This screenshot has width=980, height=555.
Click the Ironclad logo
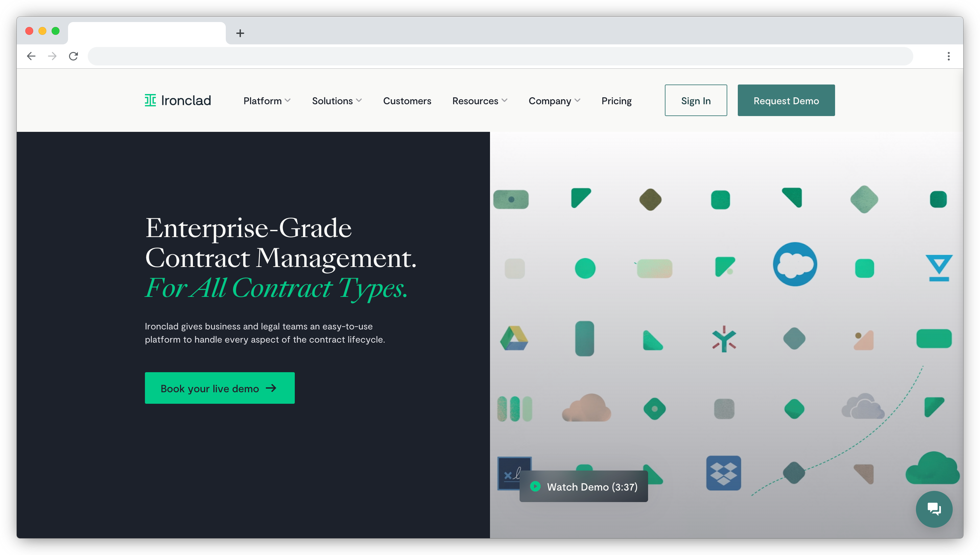pos(177,100)
